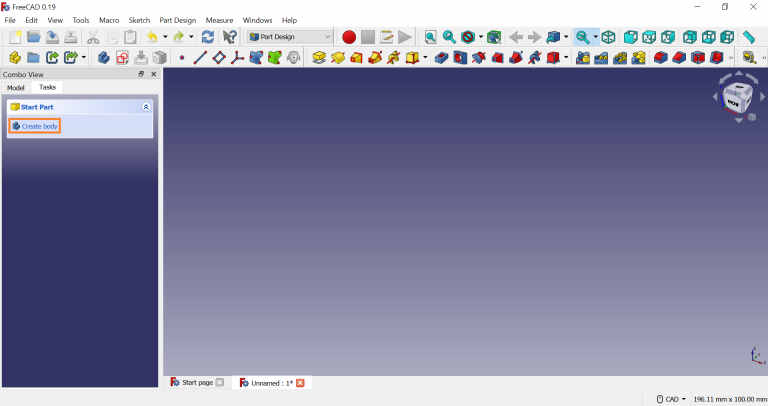Click the Isometric view icon
Image resolution: width=768 pixels, height=406 pixels.
(x=608, y=37)
